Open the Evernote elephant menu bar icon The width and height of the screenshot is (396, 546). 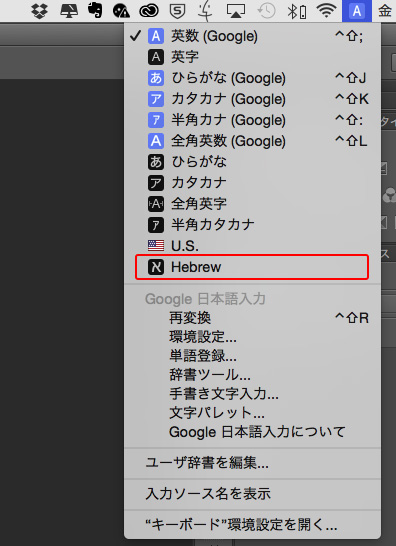point(95,10)
